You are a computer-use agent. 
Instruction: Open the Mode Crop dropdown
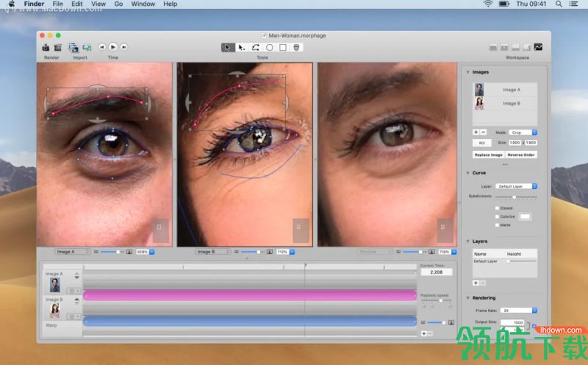tap(523, 132)
